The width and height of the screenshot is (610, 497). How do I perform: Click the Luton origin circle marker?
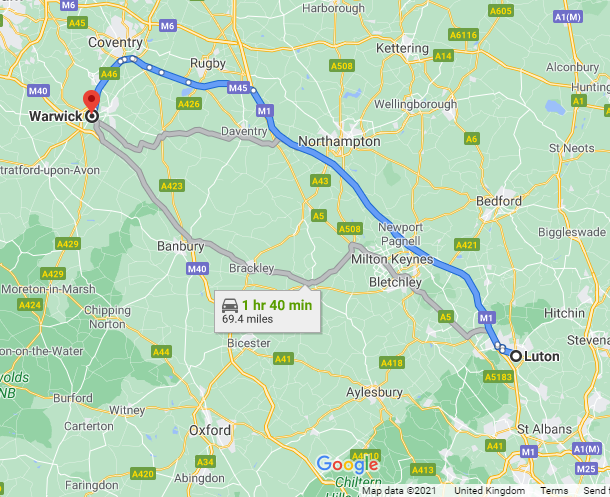(x=516, y=356)
